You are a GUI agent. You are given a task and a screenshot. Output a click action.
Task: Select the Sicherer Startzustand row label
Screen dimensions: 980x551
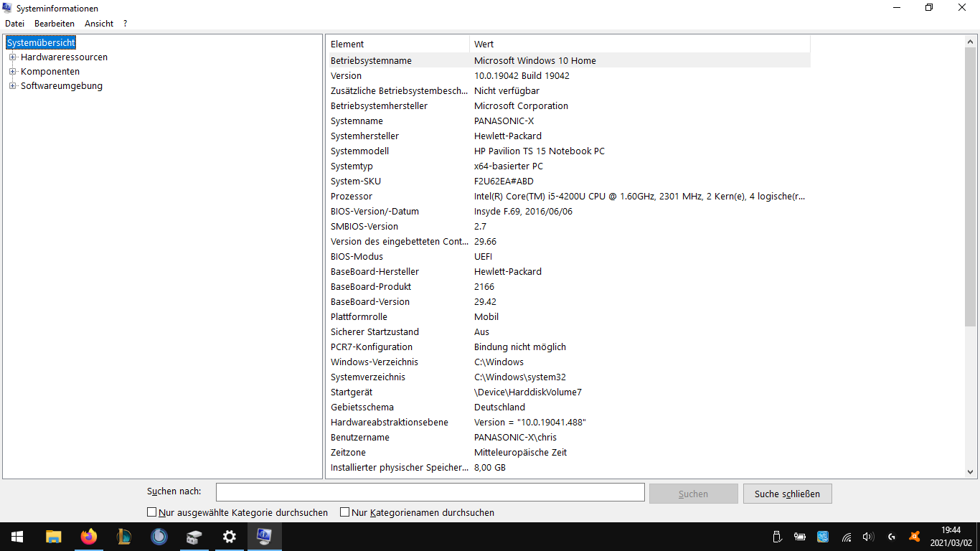[374, 332]
